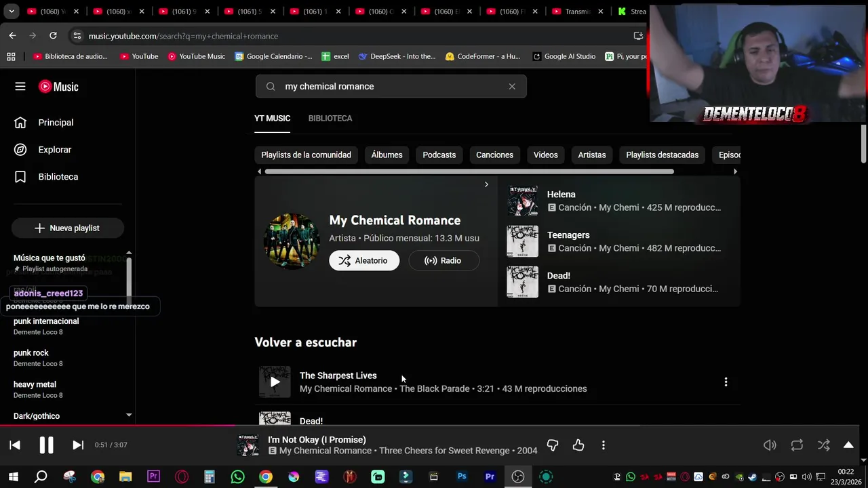
Task: Open now-playing more options menu
Action: click(x=604, y=445)
